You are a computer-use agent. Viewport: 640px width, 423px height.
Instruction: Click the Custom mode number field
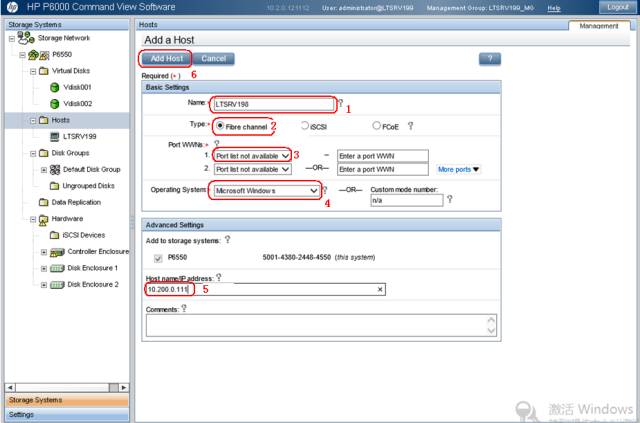pos(407,200)
